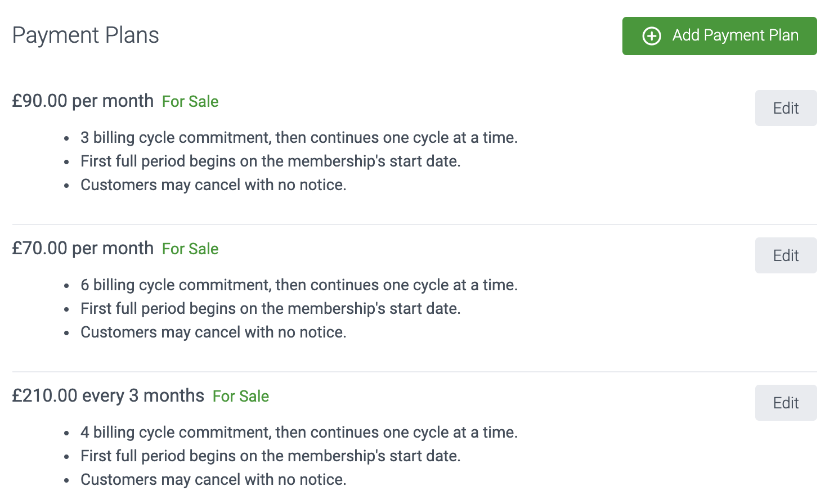Click the £70.00 plan's start date bullet

click(271, 309)
